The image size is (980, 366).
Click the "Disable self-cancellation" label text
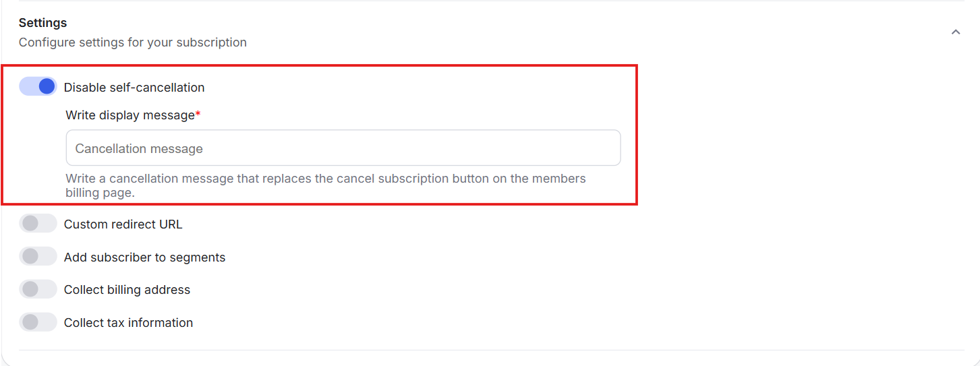point(134,88)
